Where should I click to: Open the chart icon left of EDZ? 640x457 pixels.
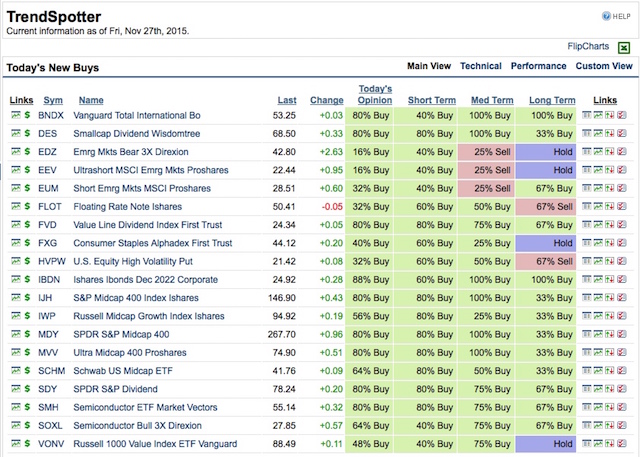[16, 151]
